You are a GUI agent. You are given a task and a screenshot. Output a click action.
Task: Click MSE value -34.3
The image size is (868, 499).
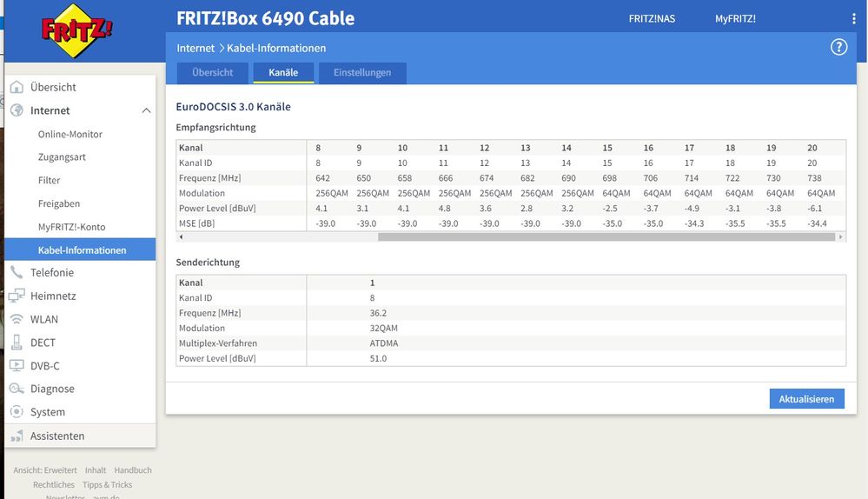(x=694, y=223)
